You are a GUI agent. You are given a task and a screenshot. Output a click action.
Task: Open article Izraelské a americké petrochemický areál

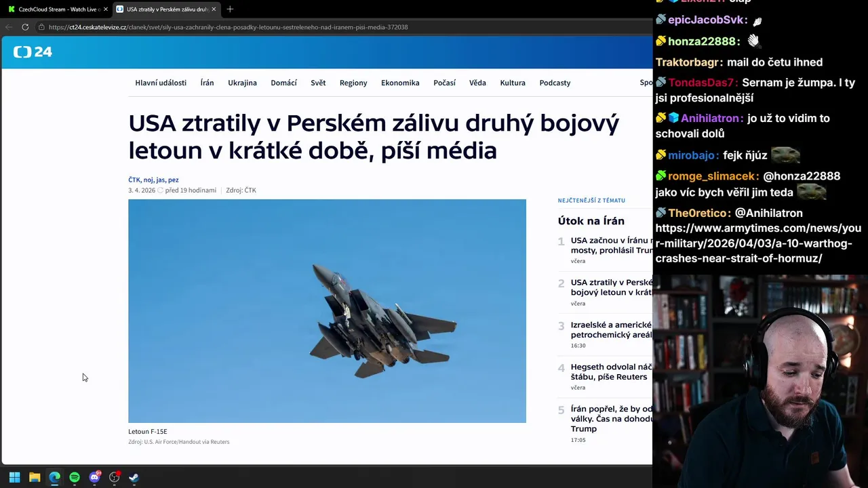click(x=611, y=329)
